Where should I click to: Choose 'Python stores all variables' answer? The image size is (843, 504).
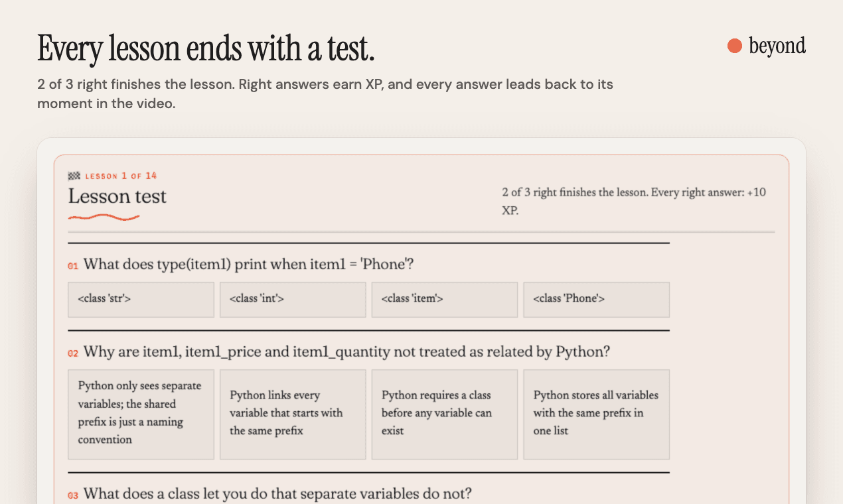click(597, 414)
